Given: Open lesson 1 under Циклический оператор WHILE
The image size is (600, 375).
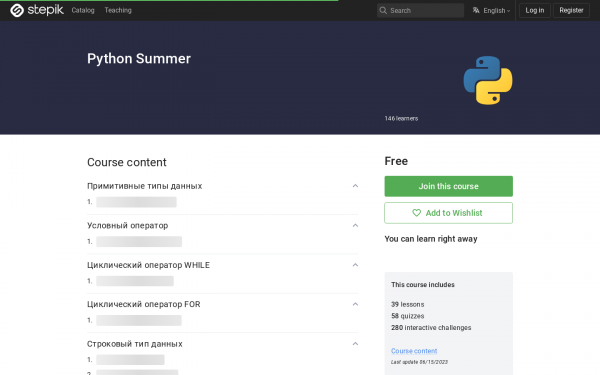Looking at the screenshot, I should [135, 281].
